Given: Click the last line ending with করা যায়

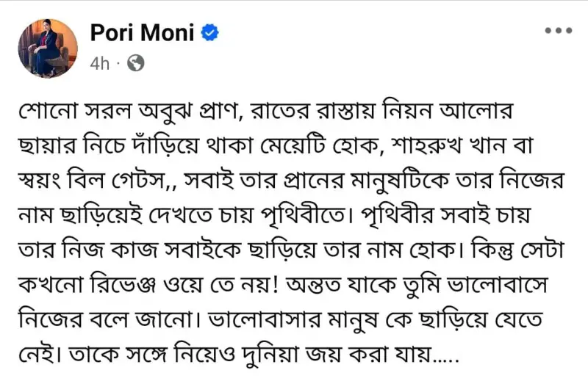Looking at the screenshot, I should pyautogui.click(x=238, y=355).
